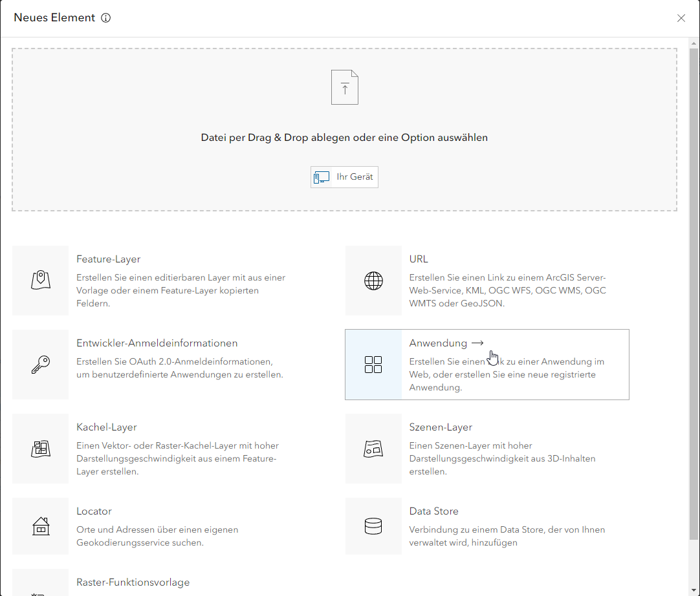Click the Feature-Layer map pin icon

[x=40, y=281]
